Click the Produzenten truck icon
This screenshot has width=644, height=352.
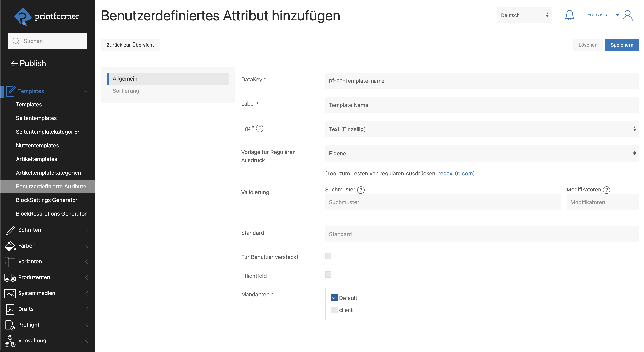coord(10,277)
